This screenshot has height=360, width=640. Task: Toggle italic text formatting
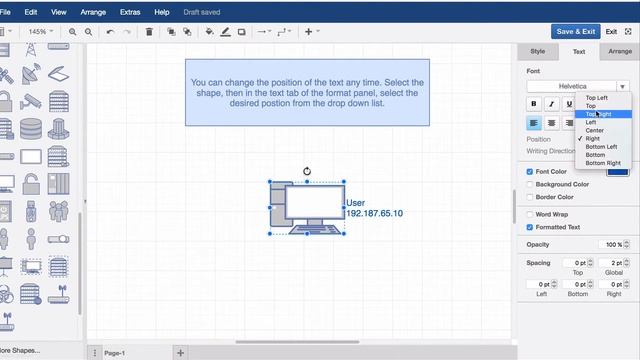(x=551, y=104)
